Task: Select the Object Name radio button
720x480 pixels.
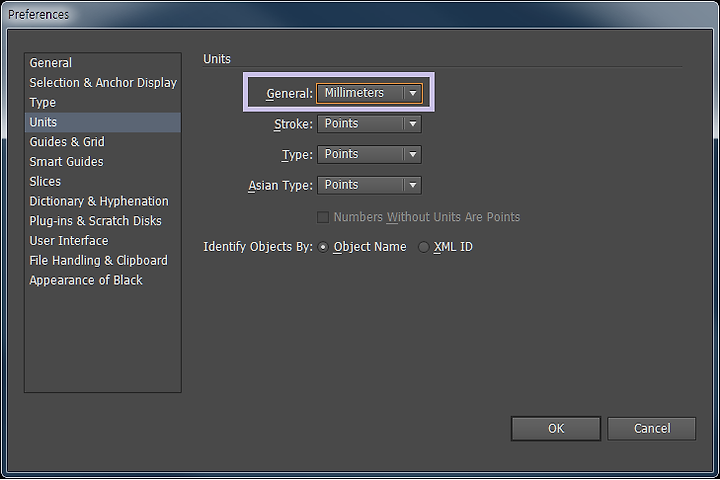Action: (323, 247)
